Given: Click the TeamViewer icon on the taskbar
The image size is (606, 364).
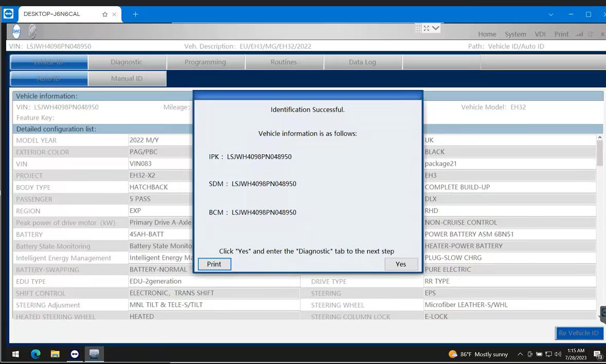Looking at the screenshot, I should point(75,354).
